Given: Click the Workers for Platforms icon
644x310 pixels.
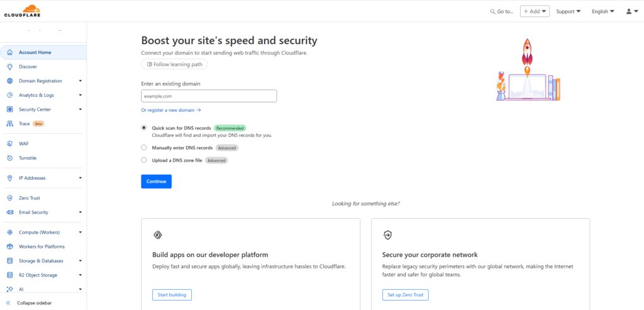Looking at the screenshot, I should pos(9,246).
